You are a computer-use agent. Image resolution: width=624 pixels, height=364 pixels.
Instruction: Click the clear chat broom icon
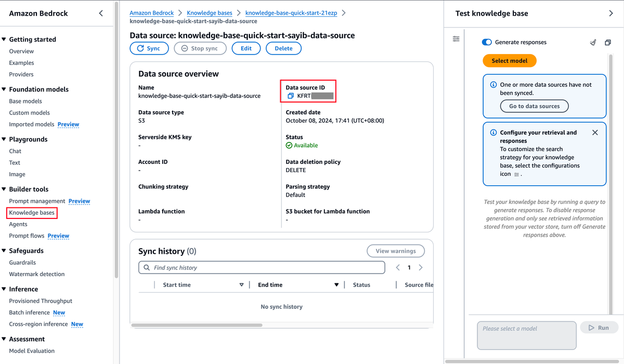click(x=593, y=43)
